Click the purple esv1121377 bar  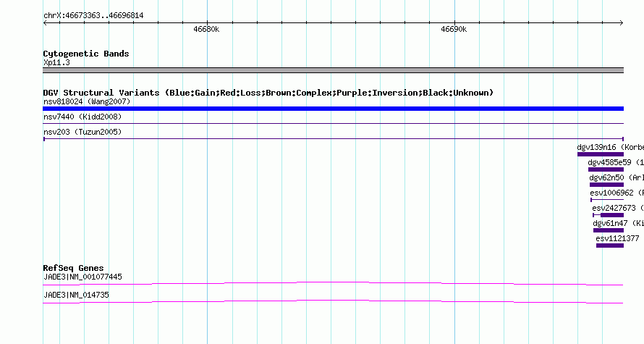pyautogui.click(x=610, y=246)
